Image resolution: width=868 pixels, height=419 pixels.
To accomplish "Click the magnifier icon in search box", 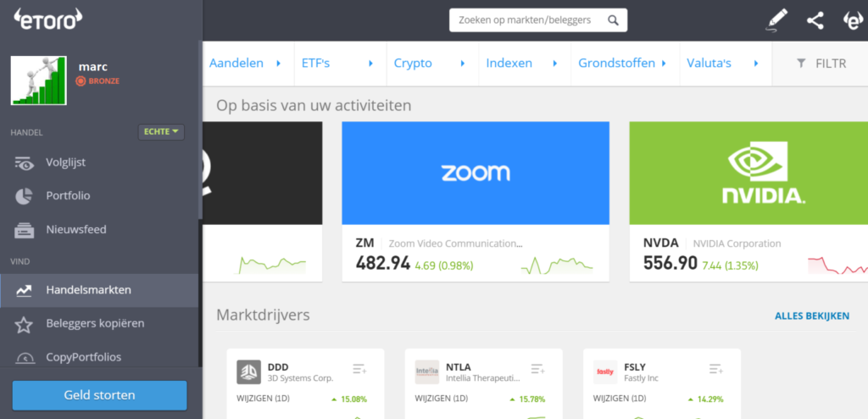I will 613,20.
